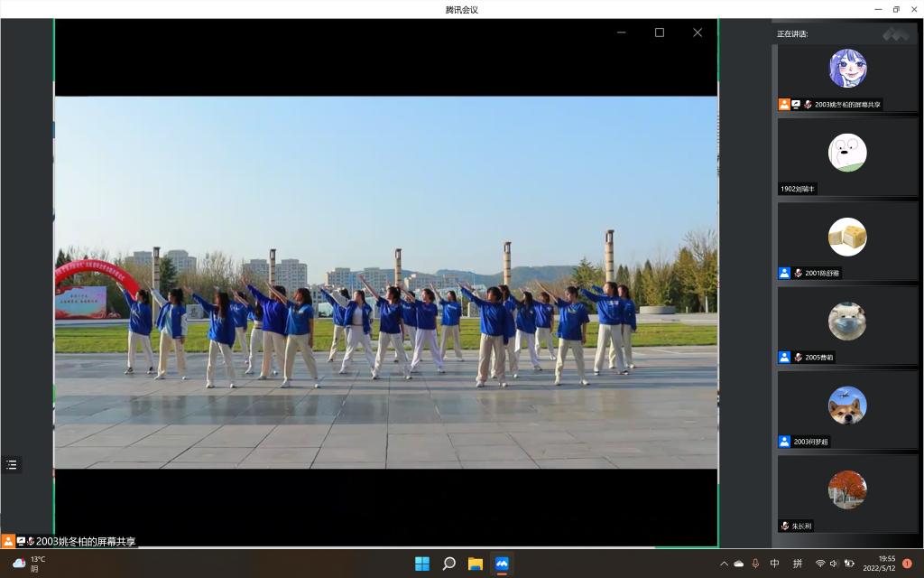Open the Windows Start menu
Viewport: 924px width, 578px height.
click(x=422, y=564)
